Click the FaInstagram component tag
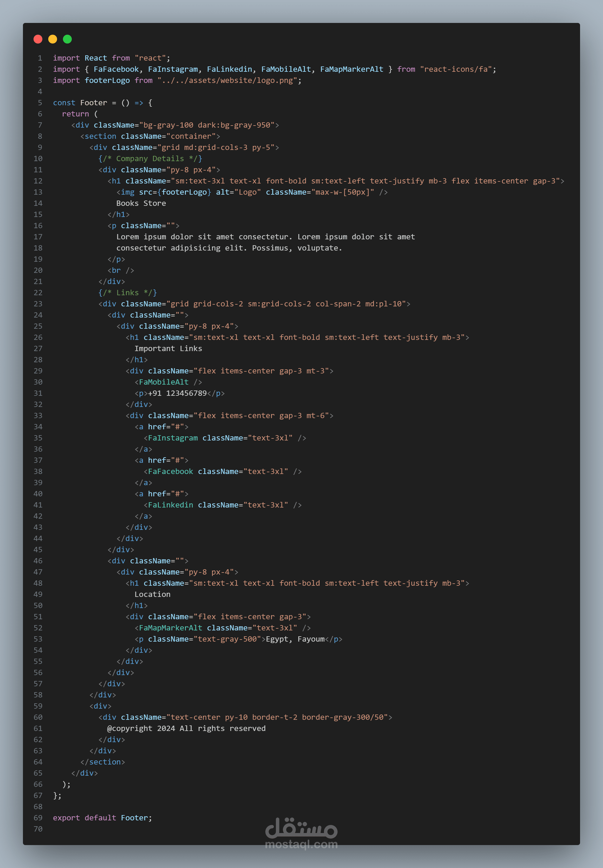Viewport: 603px width, 868px height. [173, 438]
